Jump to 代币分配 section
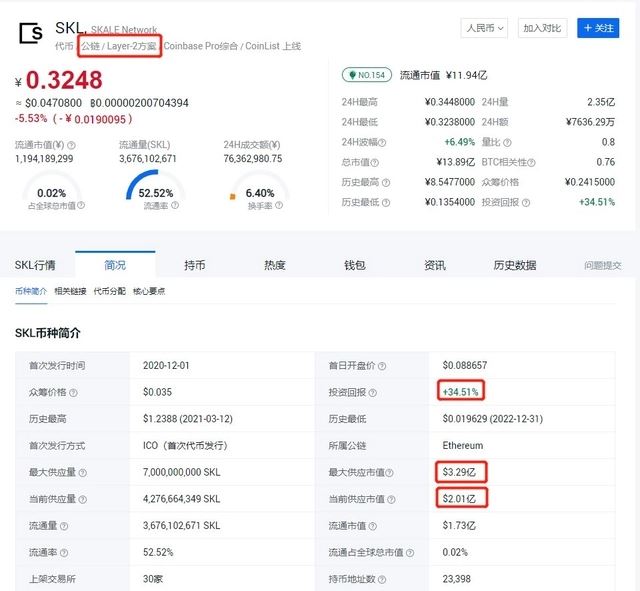The image size is (640, 591). tap(109, 291)
